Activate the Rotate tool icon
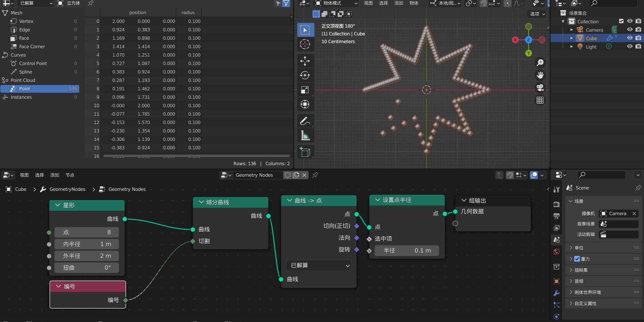644x322 pixels. coord(305,75)
